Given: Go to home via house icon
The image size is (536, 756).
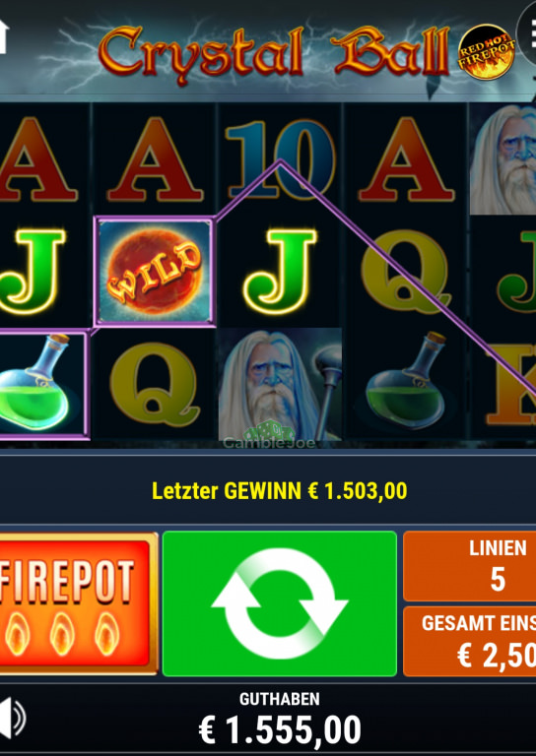Looking at the screenshot, I should point(4,34).
